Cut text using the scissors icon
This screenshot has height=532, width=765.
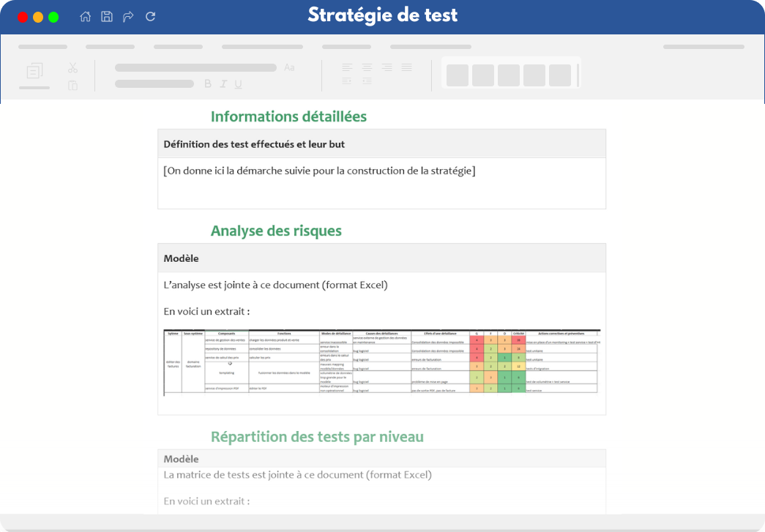point(72,67)
